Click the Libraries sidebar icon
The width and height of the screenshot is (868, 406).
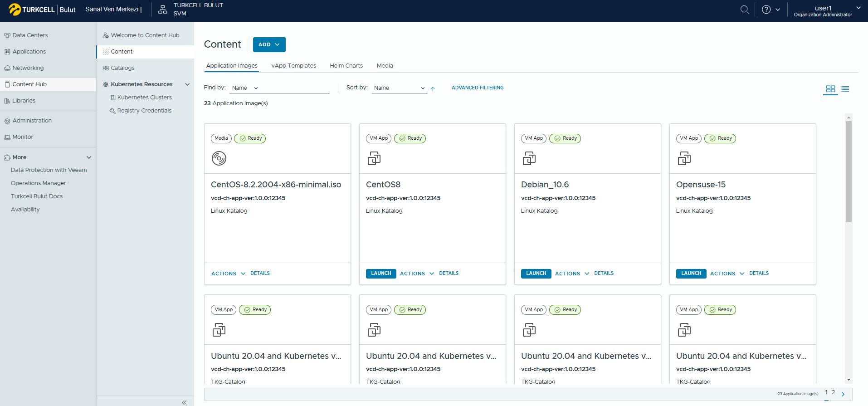coord(7,101)
